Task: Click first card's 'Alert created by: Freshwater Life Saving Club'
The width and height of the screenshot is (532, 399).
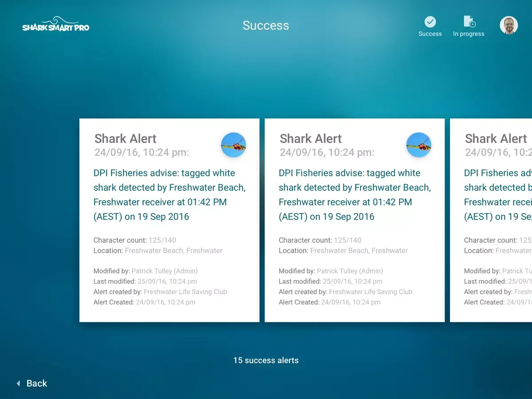Action: click(160, 292)
